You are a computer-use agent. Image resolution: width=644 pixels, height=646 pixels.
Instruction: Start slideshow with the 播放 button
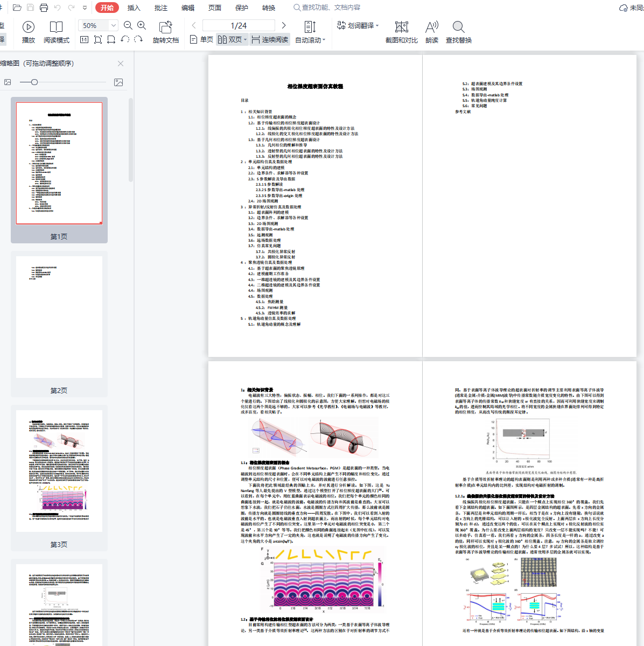[29, 32]
